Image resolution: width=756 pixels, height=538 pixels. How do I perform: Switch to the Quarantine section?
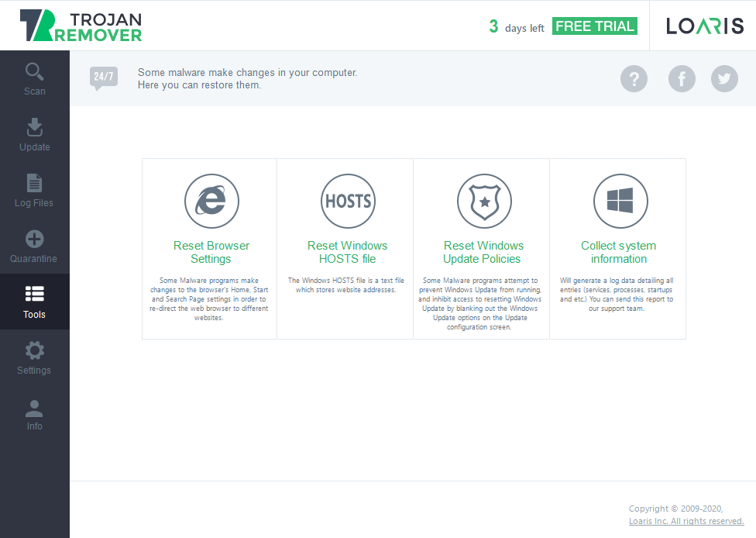click(x=35, y=247)
